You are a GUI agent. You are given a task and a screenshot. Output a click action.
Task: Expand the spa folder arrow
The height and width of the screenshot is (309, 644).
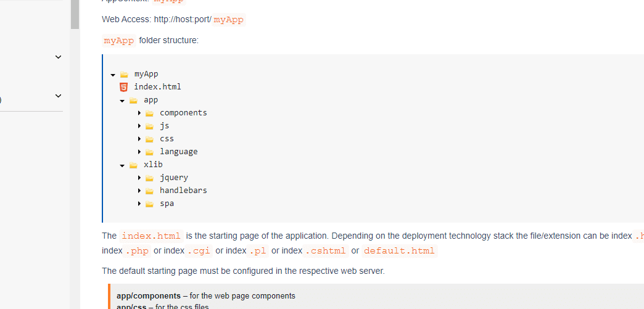[x=140, y=204]
